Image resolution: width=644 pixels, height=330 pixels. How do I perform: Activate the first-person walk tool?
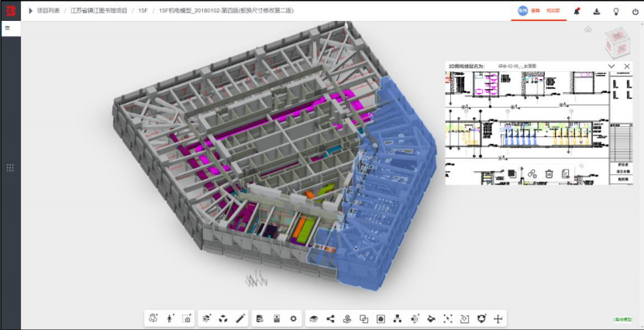click(x=170, y=318)
